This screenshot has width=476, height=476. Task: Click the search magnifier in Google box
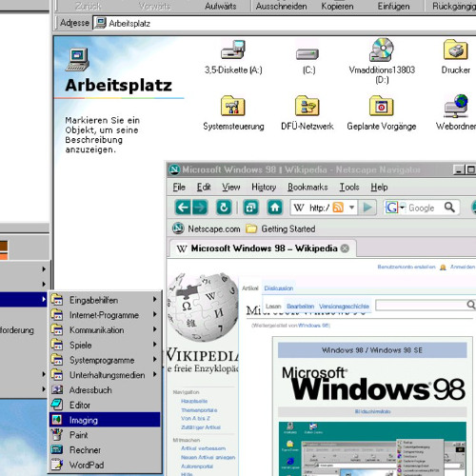(x=449, y=208)
